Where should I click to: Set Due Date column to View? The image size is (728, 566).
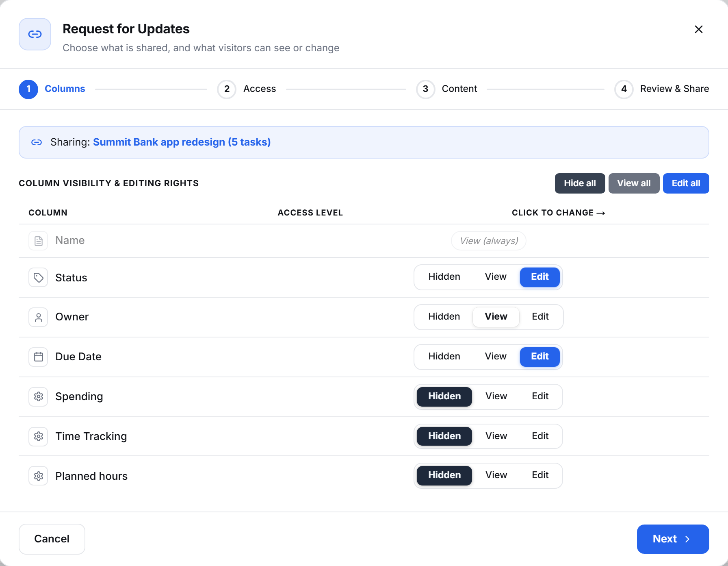(496, 357)
